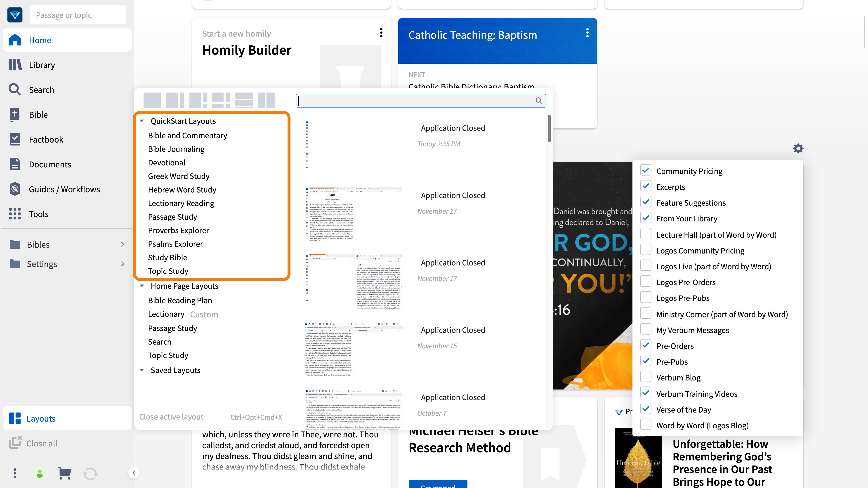The width and height of the screenshot is (868, 488).
Task: Open the Homily Builder card options menu
Action: point(381,33)
